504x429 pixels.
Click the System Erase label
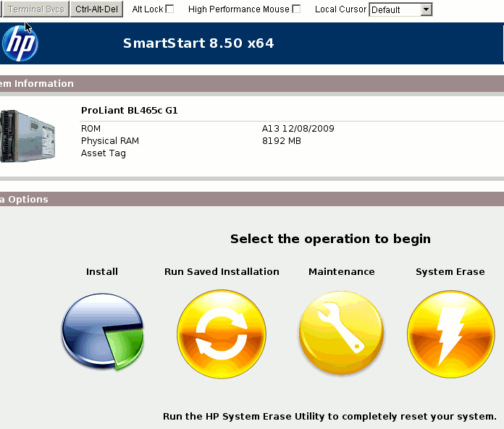point(450,272)
